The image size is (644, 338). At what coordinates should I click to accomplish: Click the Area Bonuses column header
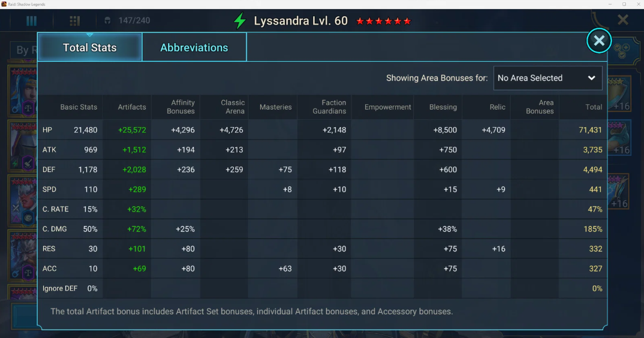540,107
